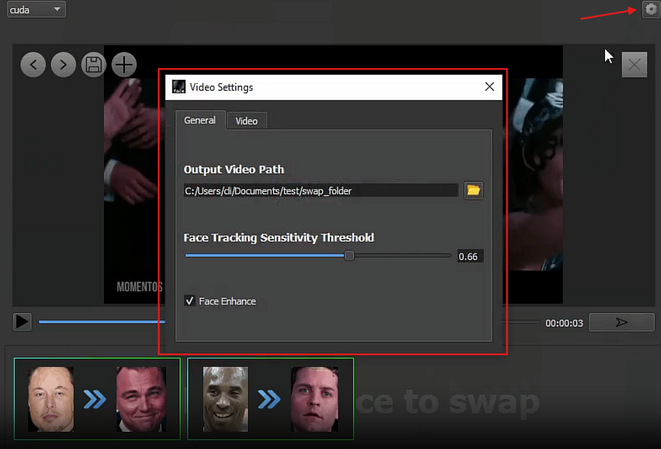Add new item with plus icon
This screenshot has height=449, width=661.
pyautogui.click(x=124, y=65)
